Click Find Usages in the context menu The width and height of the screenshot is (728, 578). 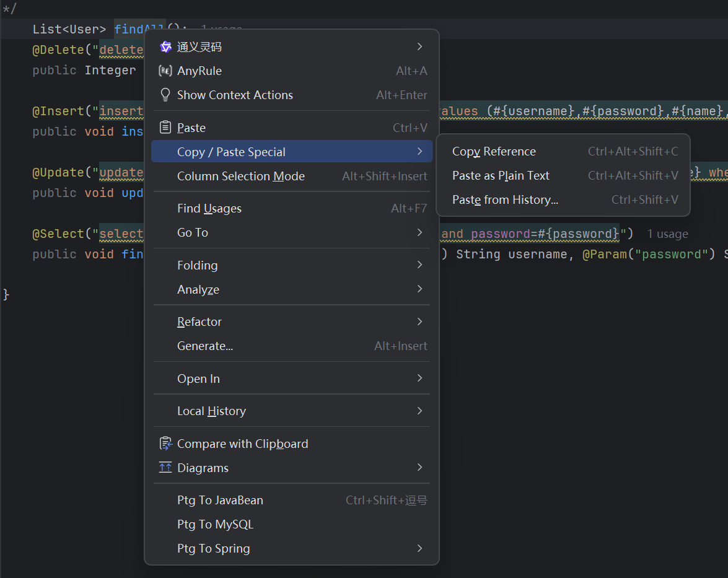(209, 209)
